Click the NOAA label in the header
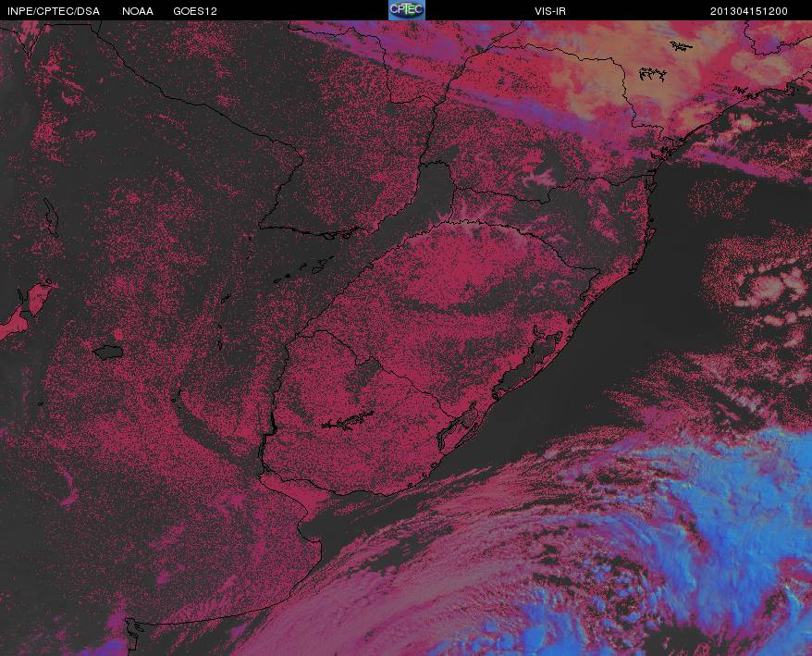Image resolution: width=812 pixels, height=656 pixels. click(138, 11)
